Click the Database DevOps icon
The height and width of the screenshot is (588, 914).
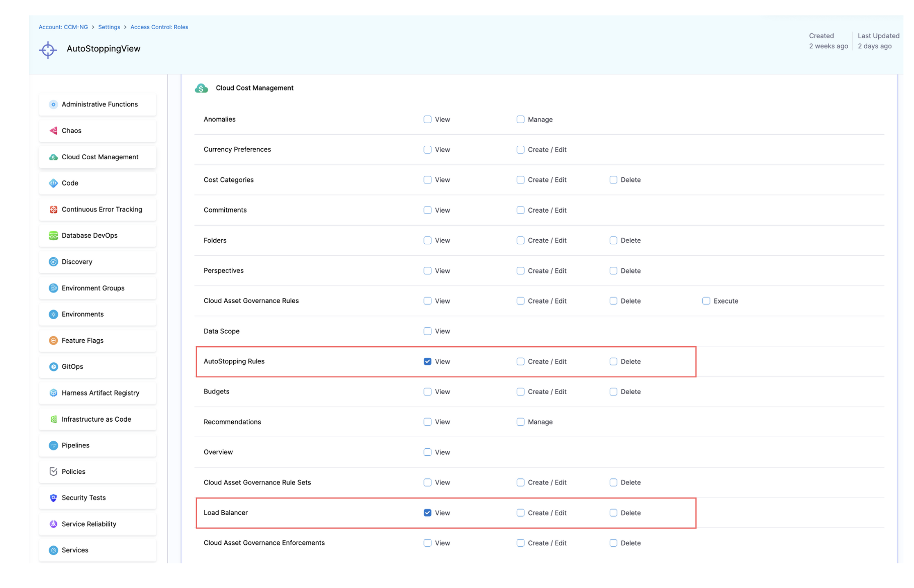[53, 236]
